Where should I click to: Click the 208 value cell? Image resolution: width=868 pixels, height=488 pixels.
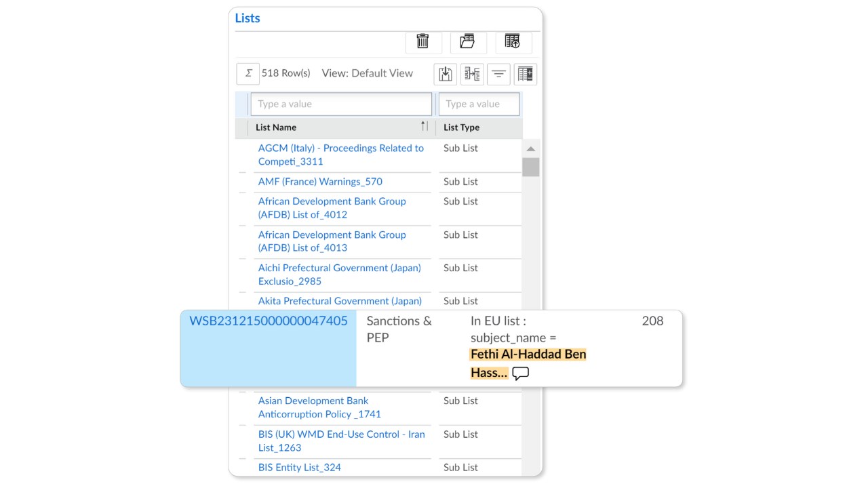point(652,321)
